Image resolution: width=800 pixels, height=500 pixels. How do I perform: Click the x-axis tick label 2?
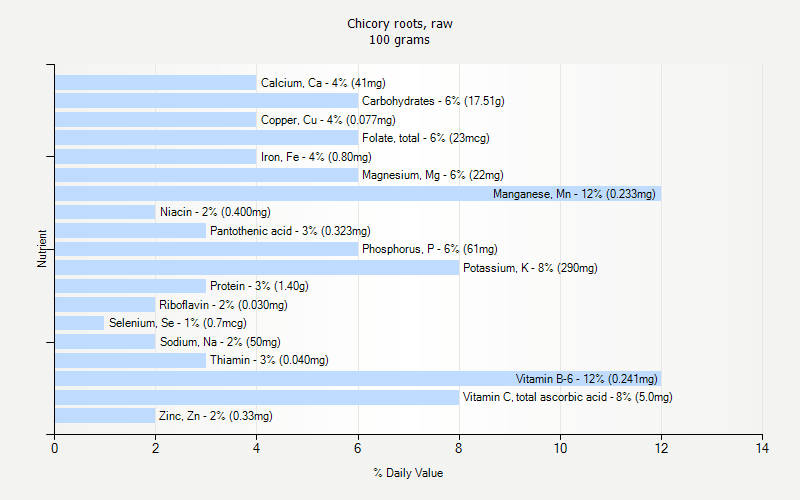point(156,448)
